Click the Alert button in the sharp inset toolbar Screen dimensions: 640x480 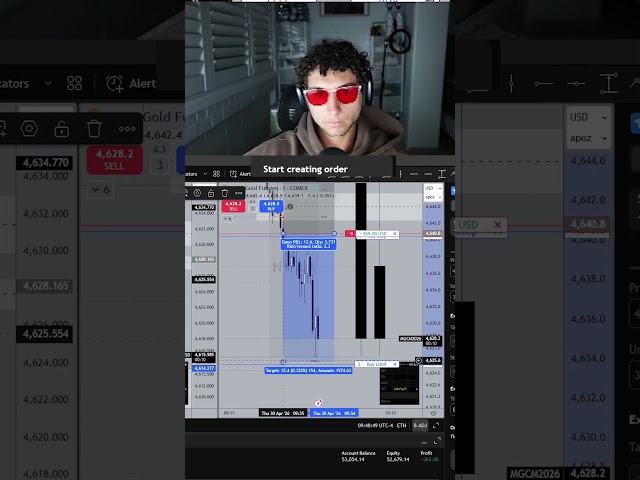point(240,174)
